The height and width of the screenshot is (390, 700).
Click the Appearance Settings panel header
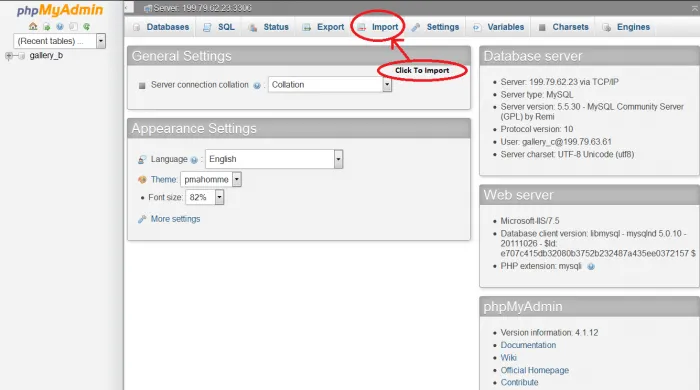point(299,129)
